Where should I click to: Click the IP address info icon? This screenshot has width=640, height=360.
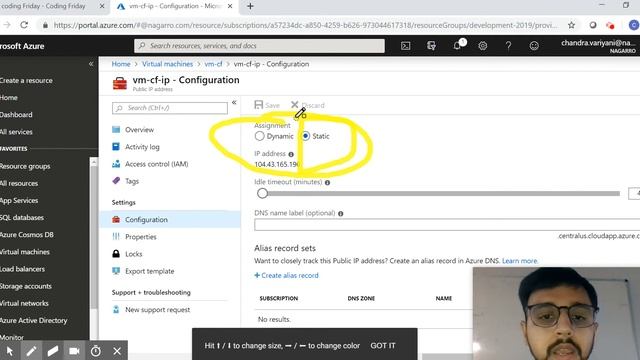click(x=291, y=154)
